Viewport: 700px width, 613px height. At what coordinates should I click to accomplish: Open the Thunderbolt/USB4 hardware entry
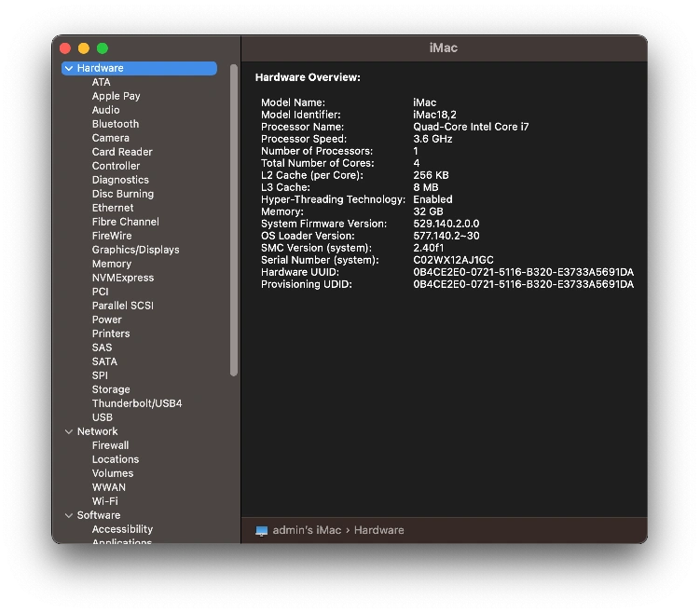136,403
